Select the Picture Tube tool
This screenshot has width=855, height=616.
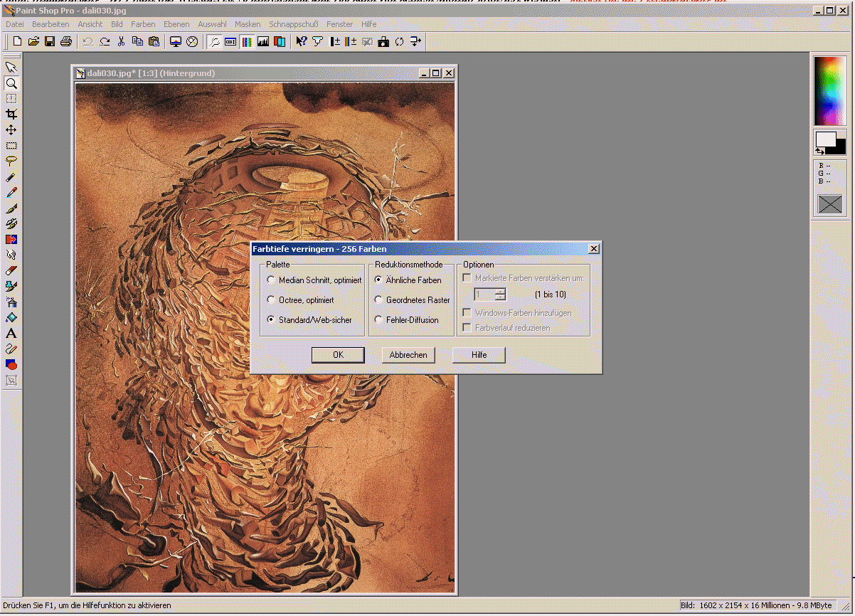pos(11,287)
